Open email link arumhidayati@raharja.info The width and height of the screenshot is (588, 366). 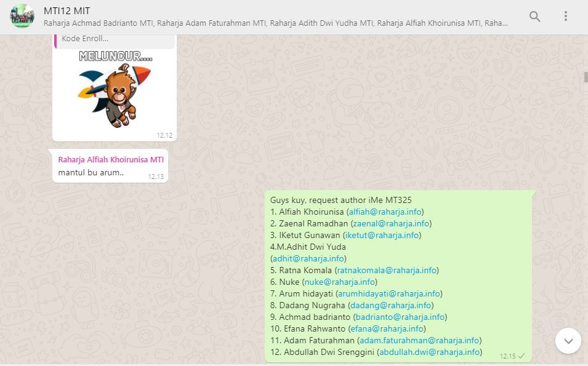click(x=389, y=293)
